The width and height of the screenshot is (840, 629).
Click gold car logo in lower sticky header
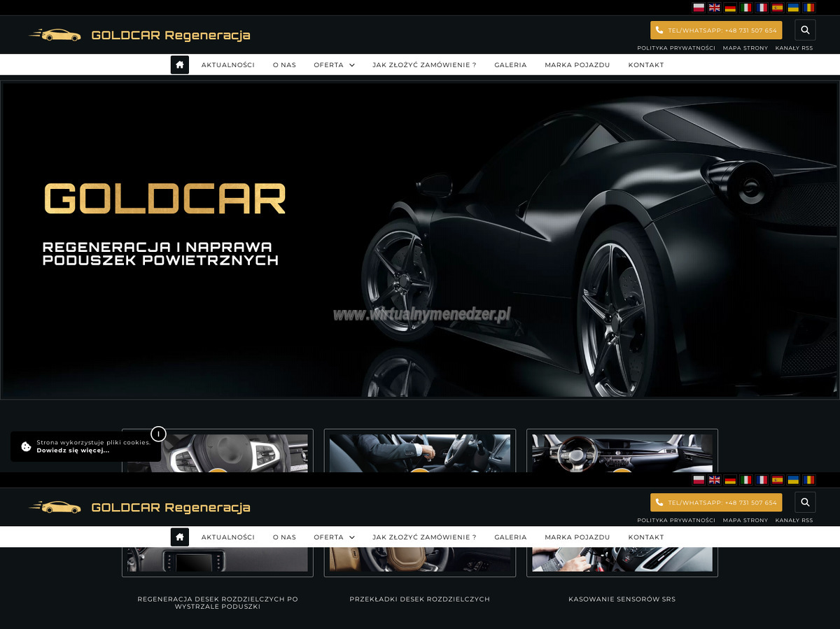55,507
